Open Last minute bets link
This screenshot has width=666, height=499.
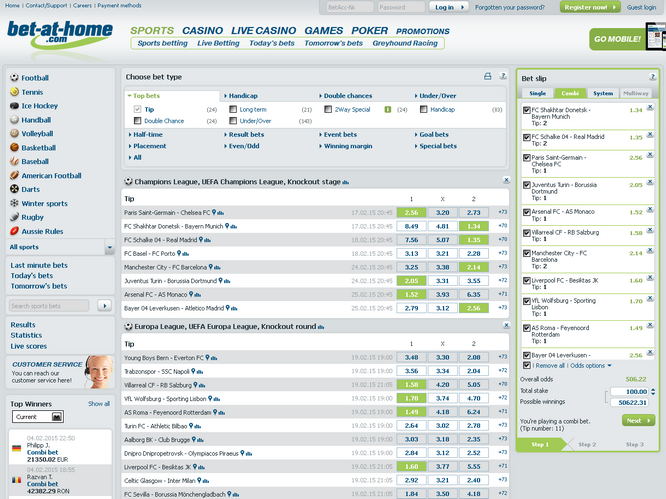click(39, 265)
